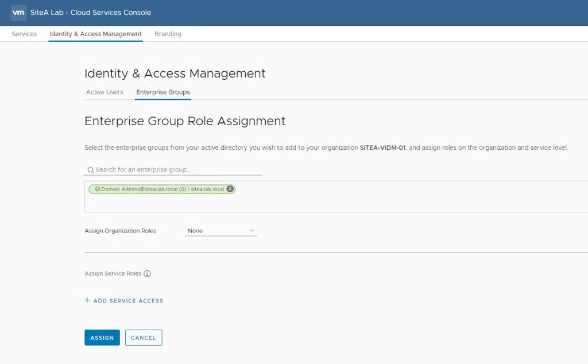This screenshot has width=588, height=364.
Task: Click the chevron arrow of the roles dropdown
Action: click(x=252, y=231)
